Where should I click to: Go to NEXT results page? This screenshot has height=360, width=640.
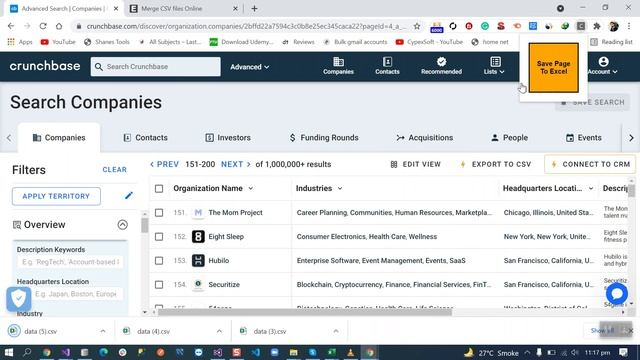point(236,164)
